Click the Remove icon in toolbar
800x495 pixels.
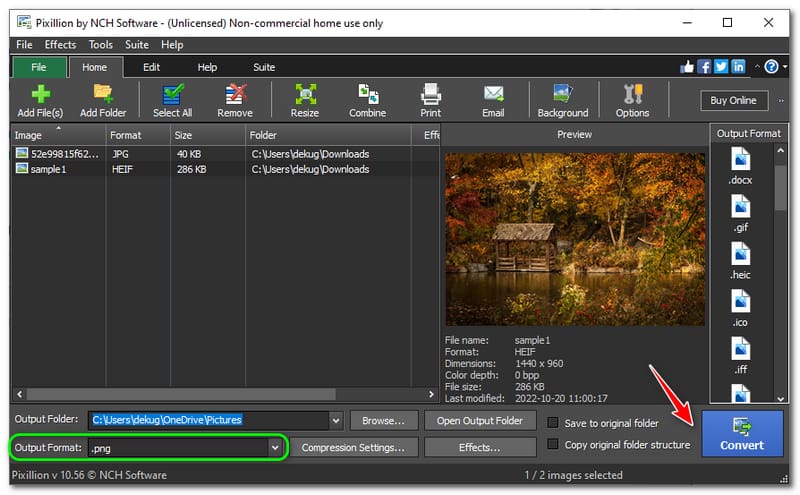235,100
